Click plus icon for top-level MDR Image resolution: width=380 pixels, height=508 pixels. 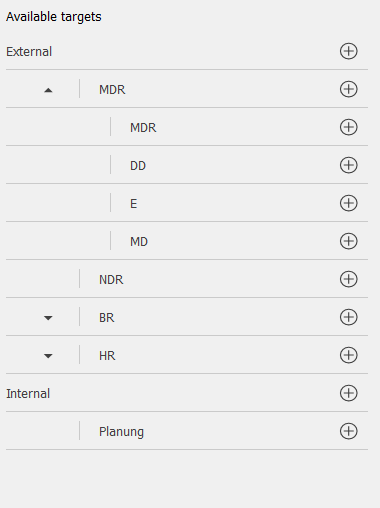pyautogui.click(x=349, y=89)
